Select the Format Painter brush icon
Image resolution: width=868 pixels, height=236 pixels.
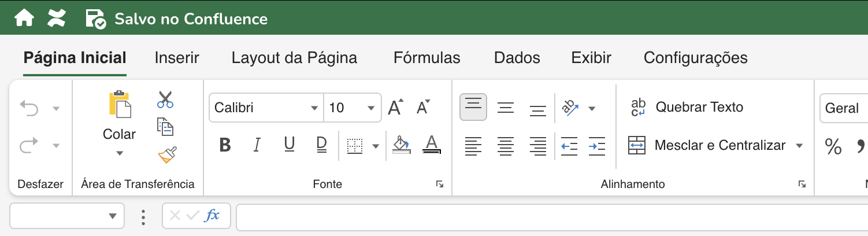[x=166, y=155]
